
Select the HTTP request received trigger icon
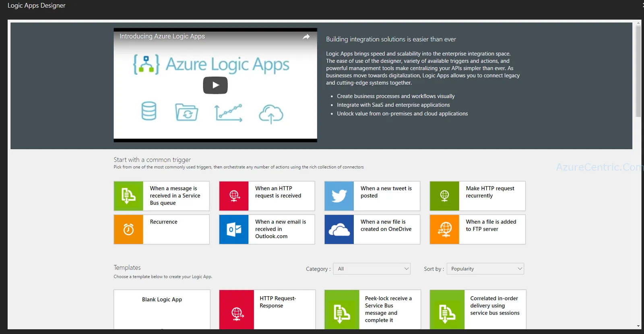click(234, 196)
